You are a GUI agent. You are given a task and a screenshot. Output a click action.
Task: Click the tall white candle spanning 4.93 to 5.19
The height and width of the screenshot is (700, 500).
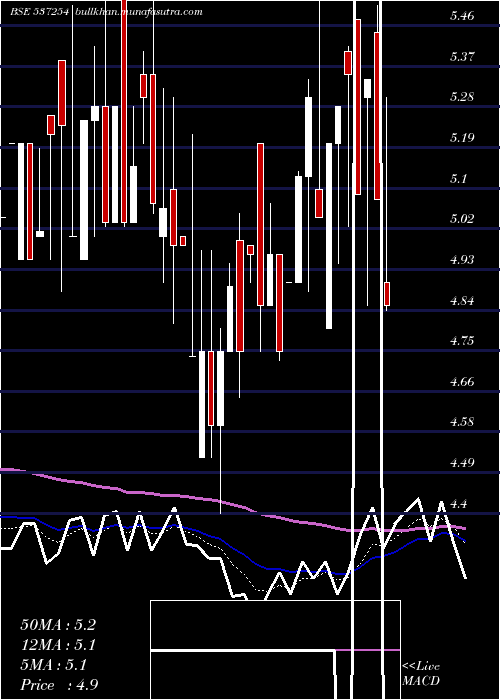tap(21, 201)
